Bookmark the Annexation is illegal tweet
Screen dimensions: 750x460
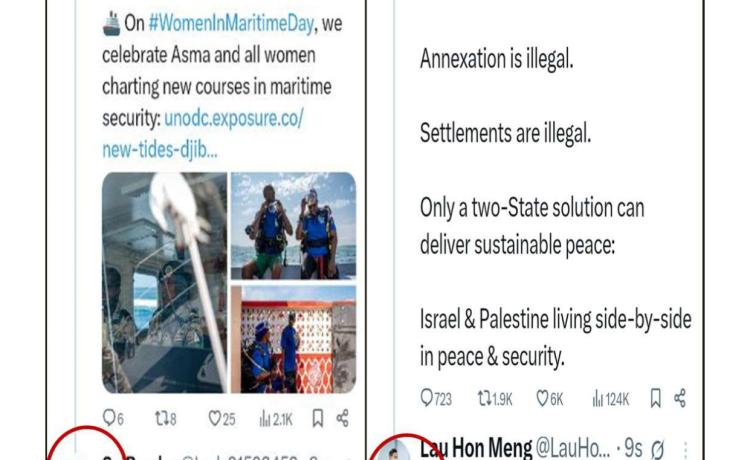point(656,398)
